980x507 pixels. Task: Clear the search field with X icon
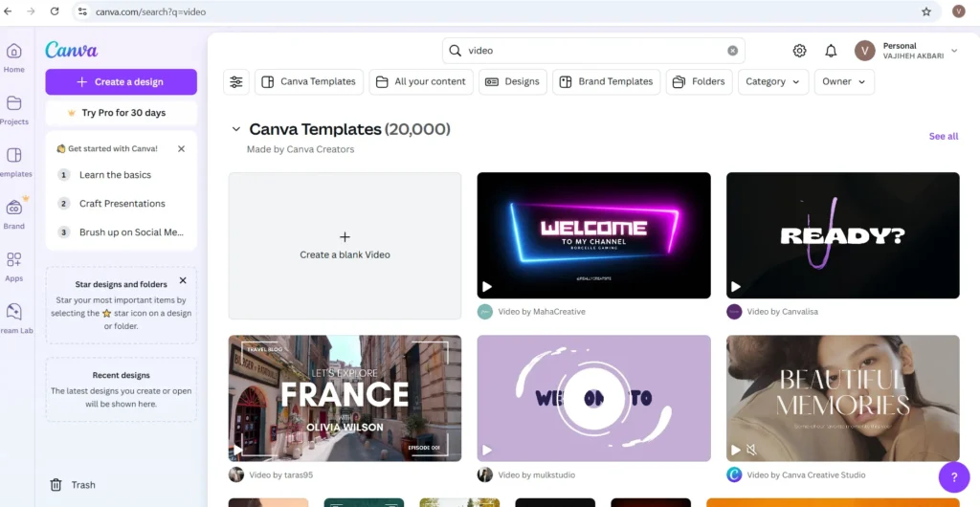[732, 51]
